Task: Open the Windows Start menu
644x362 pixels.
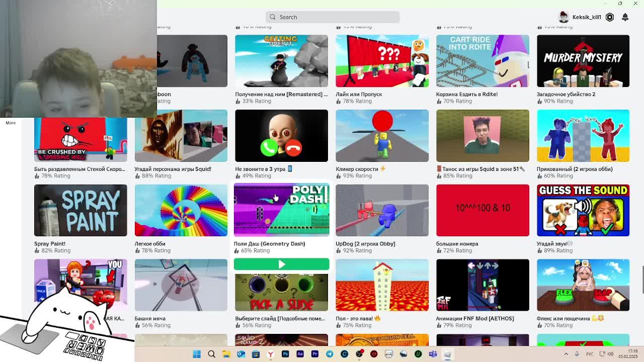Action: point(197,354)
